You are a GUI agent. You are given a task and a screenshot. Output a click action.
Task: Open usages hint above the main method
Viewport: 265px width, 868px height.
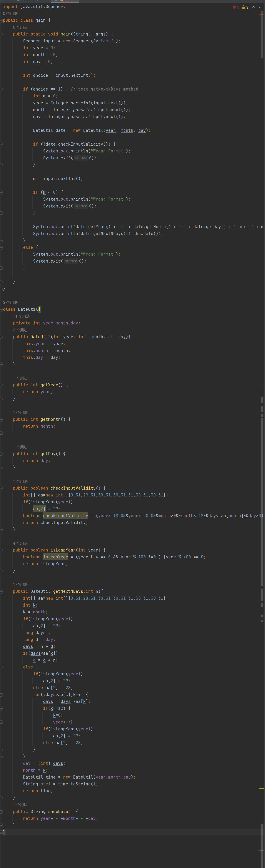[x=20, y=27]
